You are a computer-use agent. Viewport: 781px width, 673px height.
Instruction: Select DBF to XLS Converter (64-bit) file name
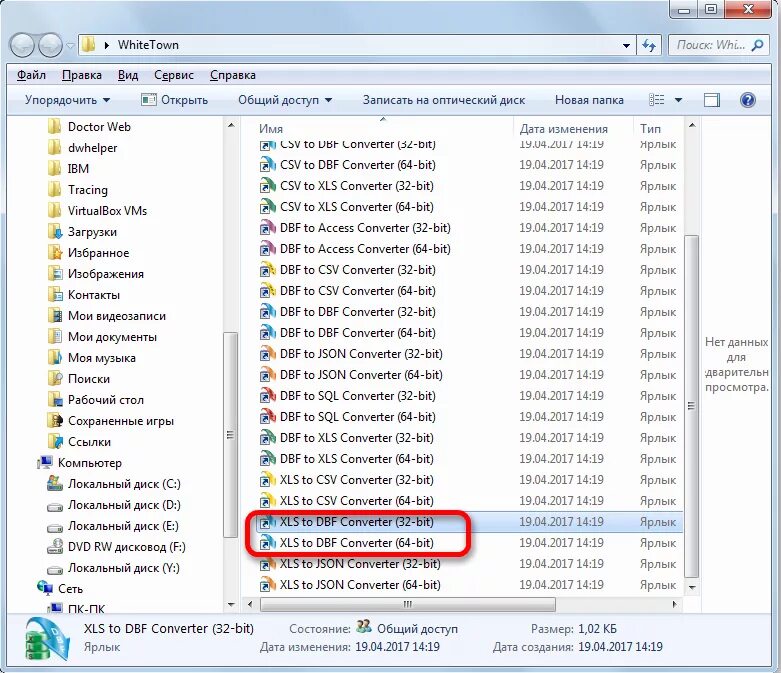point(357,458)
